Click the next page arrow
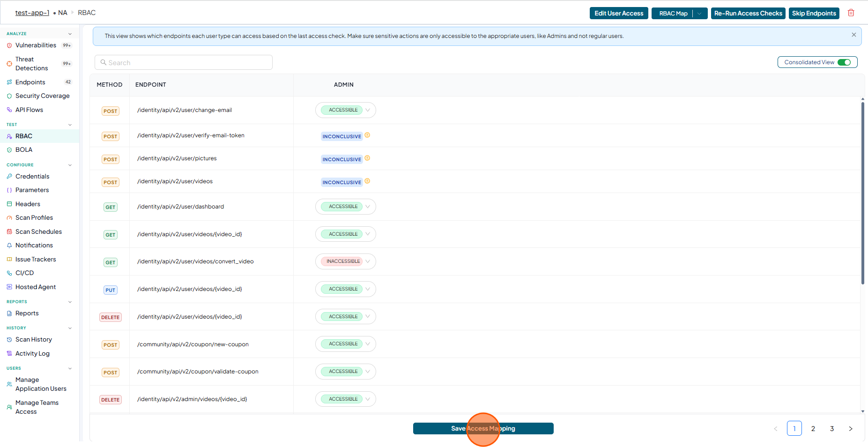Screen dimensions: 868x447 coord(851,429)
